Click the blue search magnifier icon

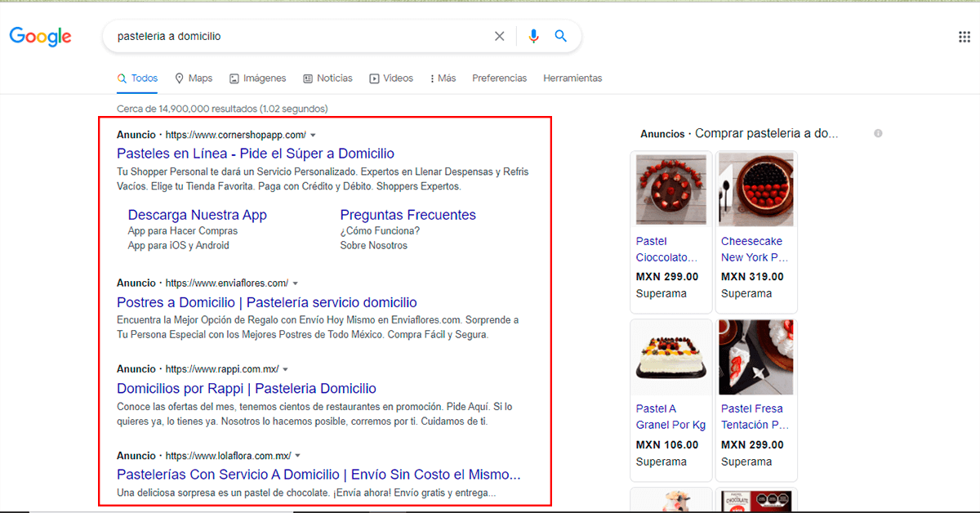pos(560,36)
